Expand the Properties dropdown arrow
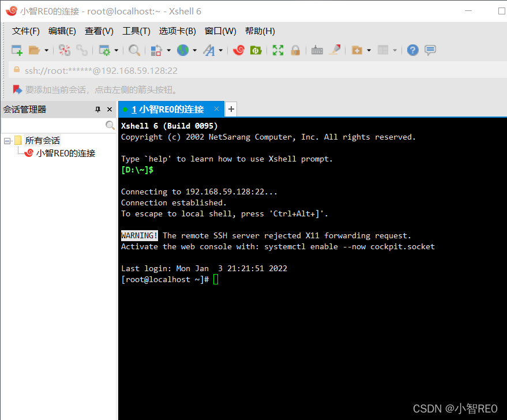This screenshot has width=507, height=420. (117, 50)
